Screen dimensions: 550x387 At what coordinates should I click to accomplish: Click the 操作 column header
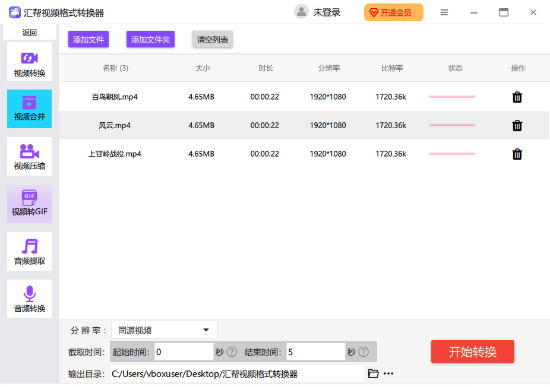(518, 68)
